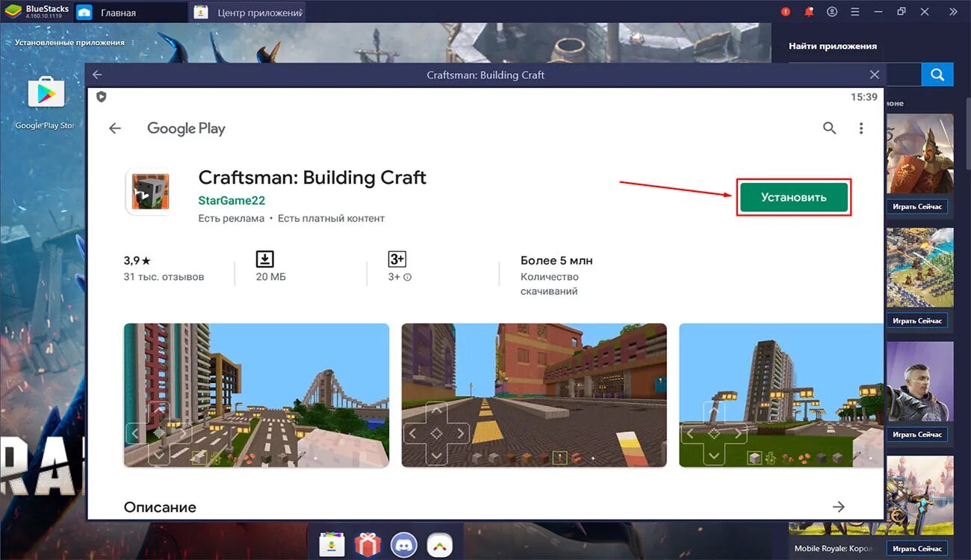Go back using Google Play back arrow

click(115, 128)
